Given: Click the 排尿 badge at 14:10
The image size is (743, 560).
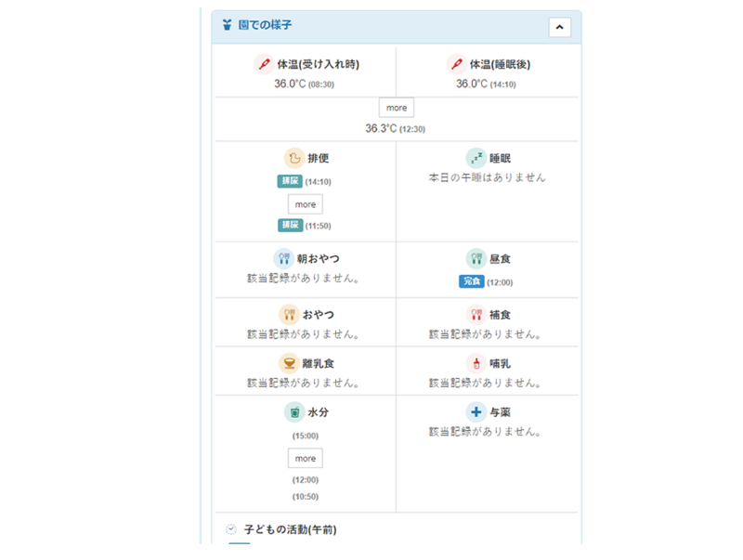Looking at the screenshot, I should [290, 182].
